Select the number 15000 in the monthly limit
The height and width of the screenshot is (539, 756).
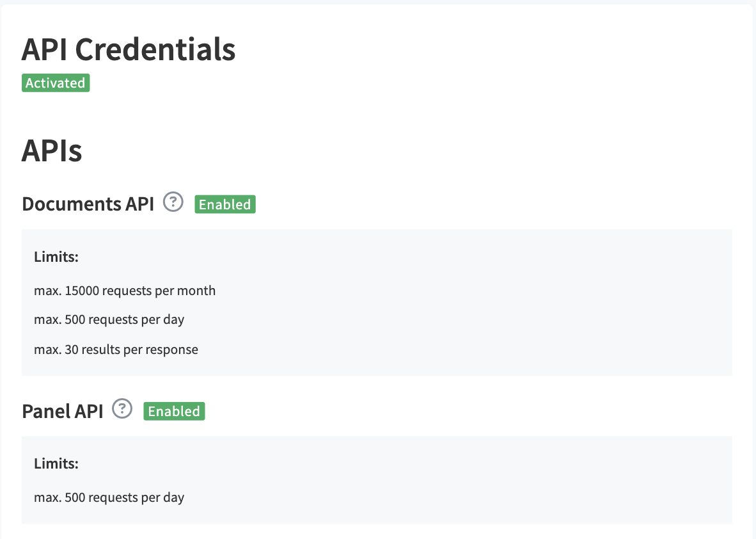pos(81,291)
